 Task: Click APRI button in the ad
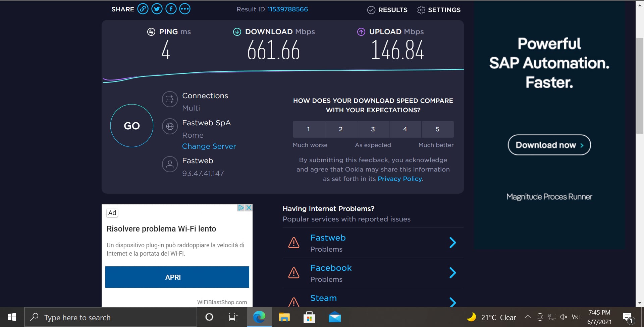coord(177,277)
